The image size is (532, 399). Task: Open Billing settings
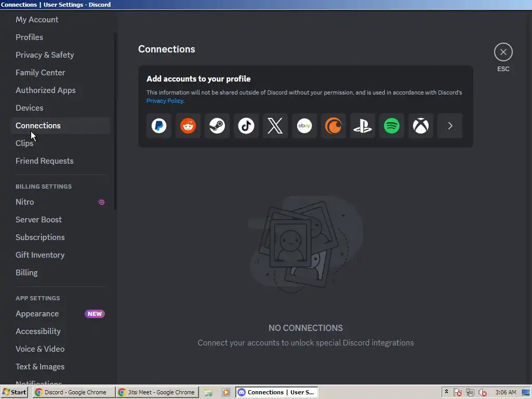(x=60, y=272)
